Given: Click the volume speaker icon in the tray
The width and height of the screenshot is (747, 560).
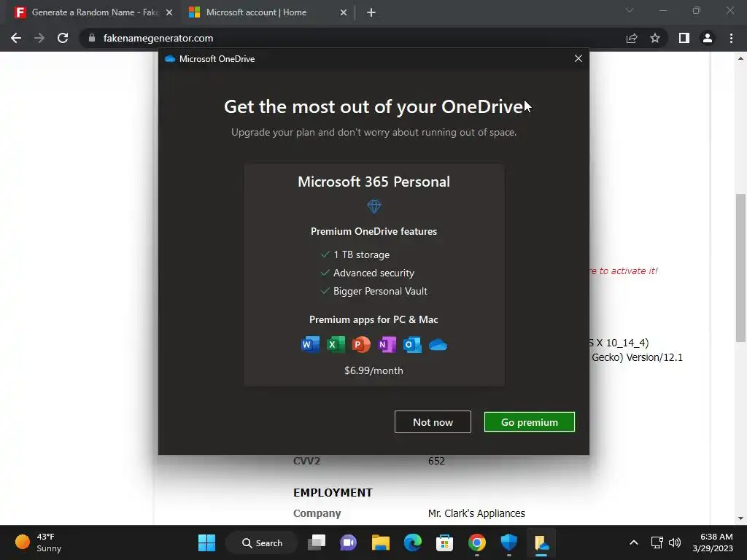Looking at the screenshot, I should [x=675, y=542].
